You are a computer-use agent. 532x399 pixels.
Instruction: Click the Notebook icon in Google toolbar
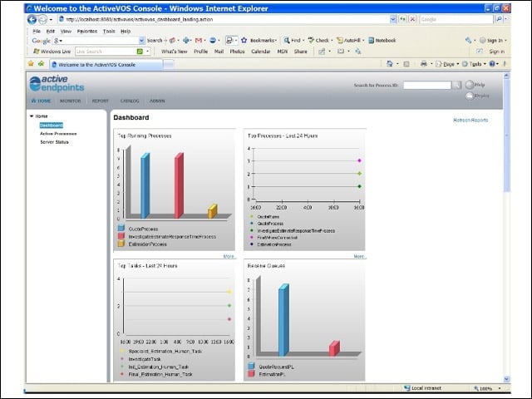372,41
